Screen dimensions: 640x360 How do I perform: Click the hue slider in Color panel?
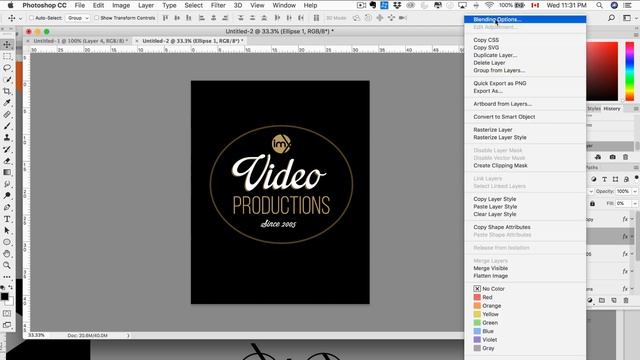[x=630, y=71]
